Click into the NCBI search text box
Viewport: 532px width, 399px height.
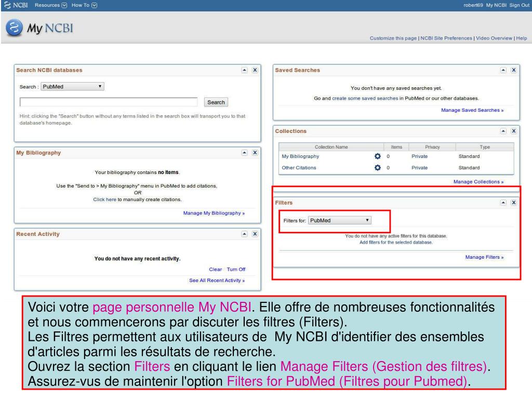pyautogui.click(x=109, y=102)
